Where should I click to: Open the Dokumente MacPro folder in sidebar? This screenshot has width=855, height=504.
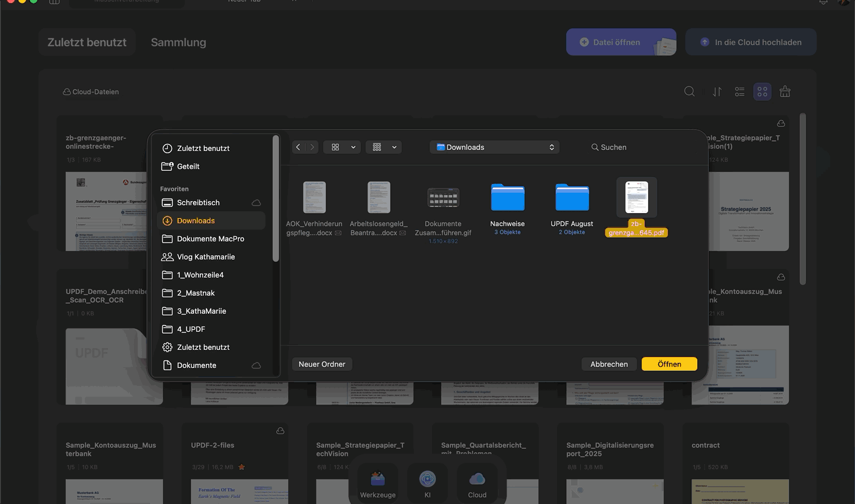click(x=211, y=238)
